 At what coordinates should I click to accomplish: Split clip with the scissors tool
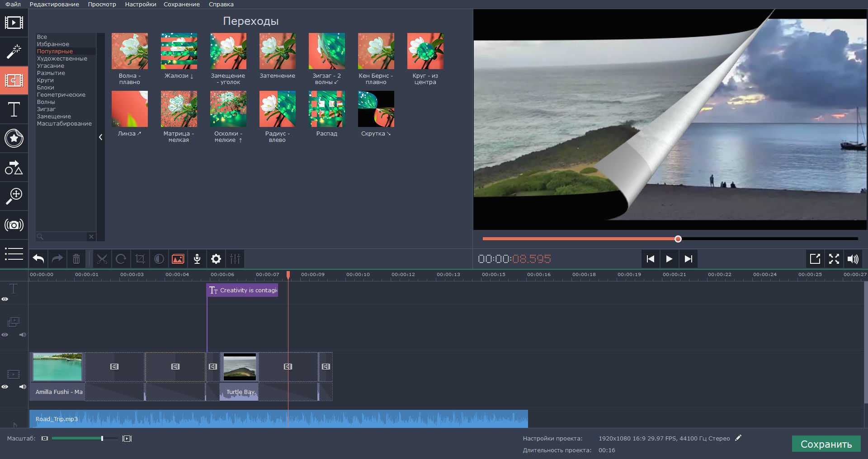coord(102,259)
